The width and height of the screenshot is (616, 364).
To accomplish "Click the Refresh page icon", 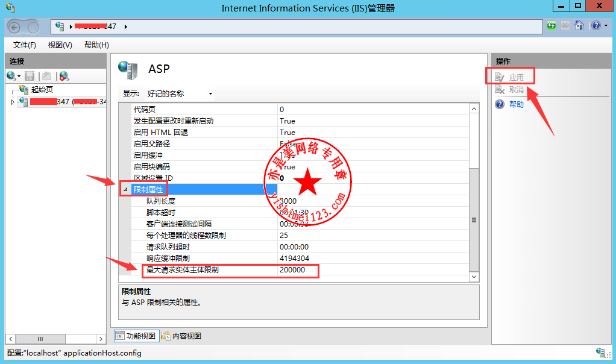I will [x=552, y=25].
